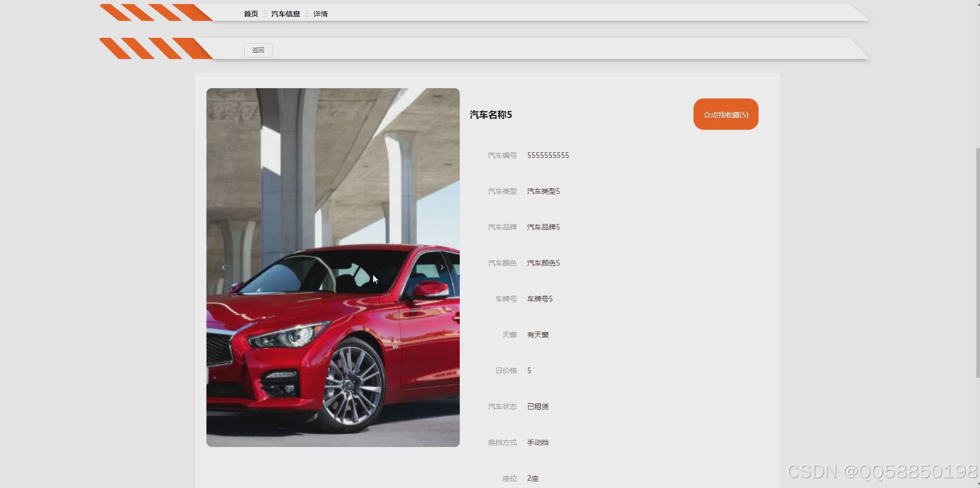Click the 返回 button to go back

(258, 50)
